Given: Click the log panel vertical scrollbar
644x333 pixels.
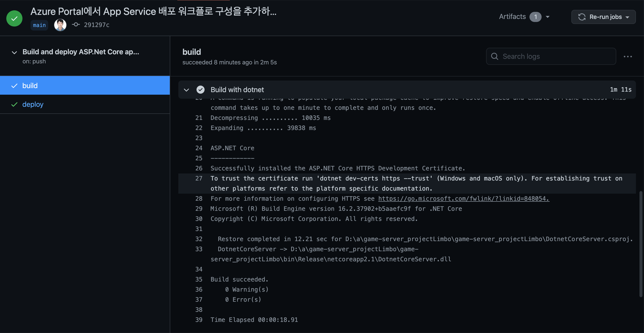Looking at the screenshot, I should pyautogui.click(x=641, y=244).
